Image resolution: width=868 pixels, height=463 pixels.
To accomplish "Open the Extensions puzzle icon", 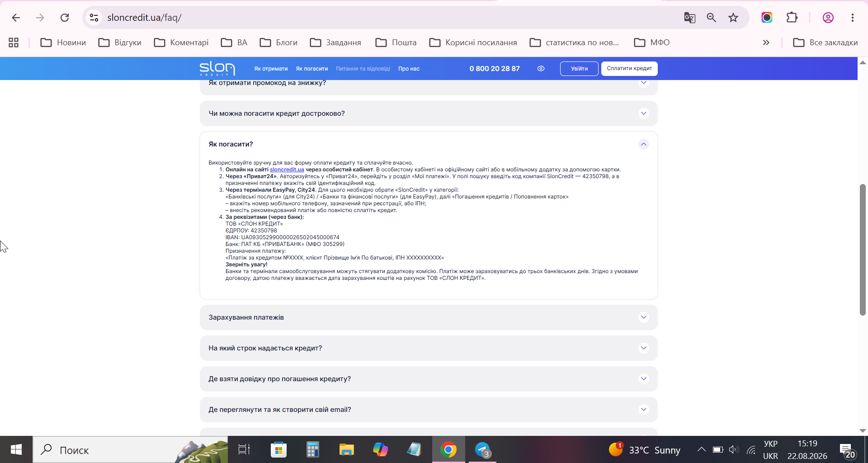I will (x=792, y=18).
